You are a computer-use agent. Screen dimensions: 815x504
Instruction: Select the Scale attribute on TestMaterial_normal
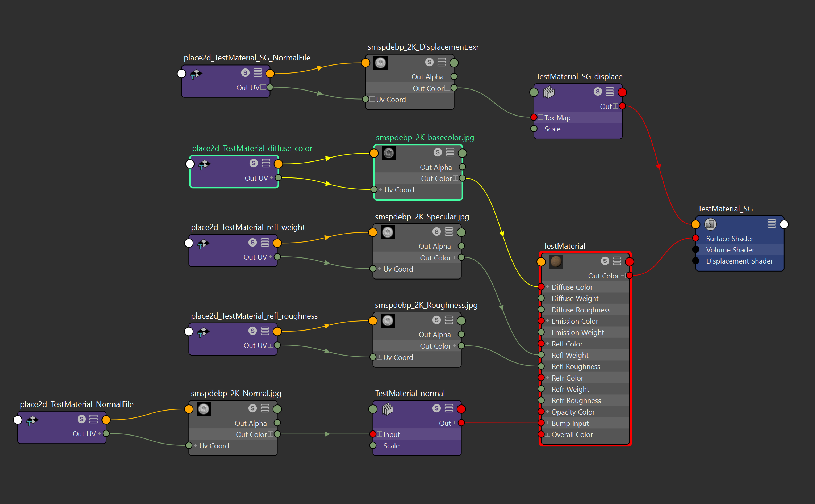[x=417, y=446]
